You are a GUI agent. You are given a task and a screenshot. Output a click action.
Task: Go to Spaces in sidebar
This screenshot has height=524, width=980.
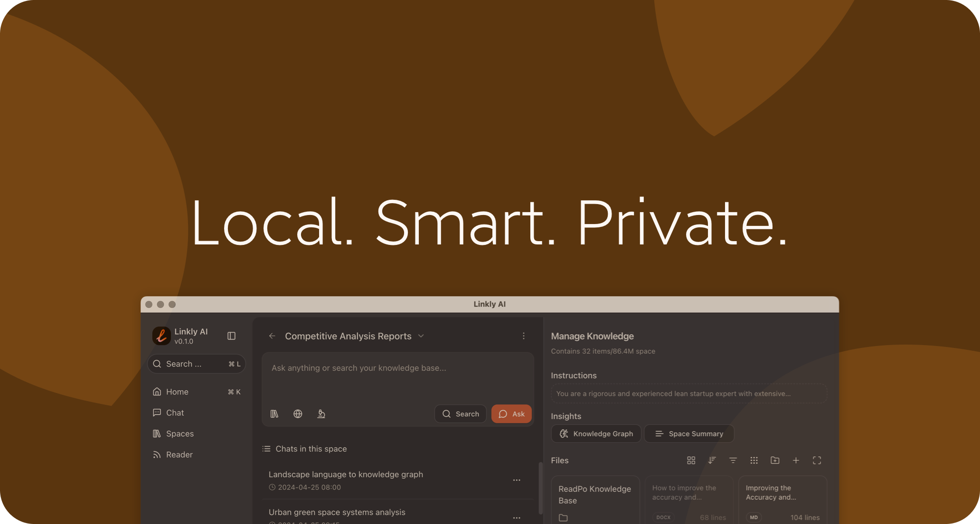coord(179,433)
